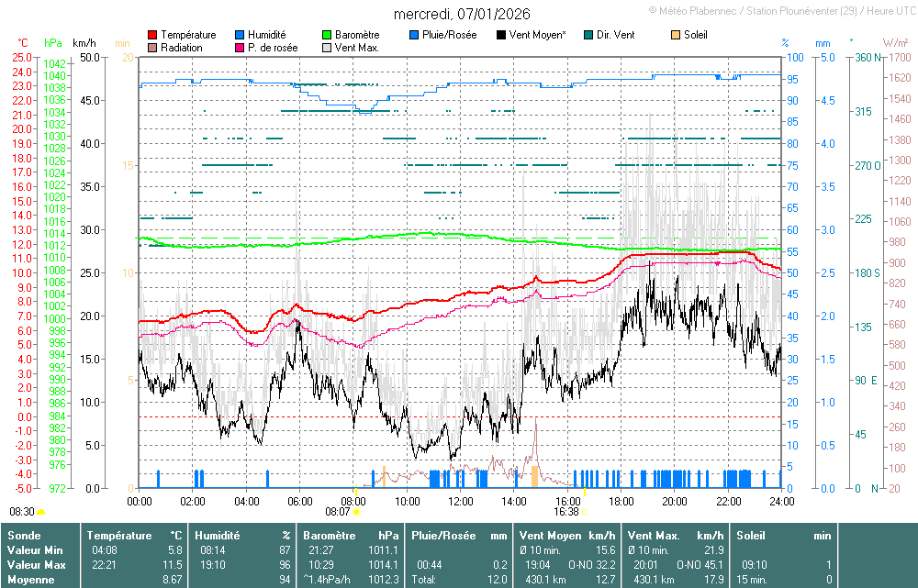Click the Pluie/Rosée legend square
918x588 pixels.
pyautogui.click(x=414, y=35)
